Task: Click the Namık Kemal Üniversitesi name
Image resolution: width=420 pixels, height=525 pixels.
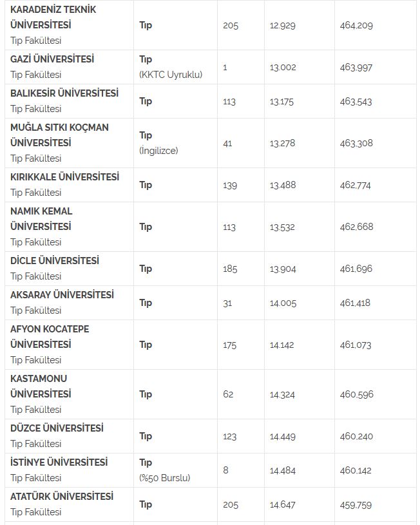Action: click(41, 219)
